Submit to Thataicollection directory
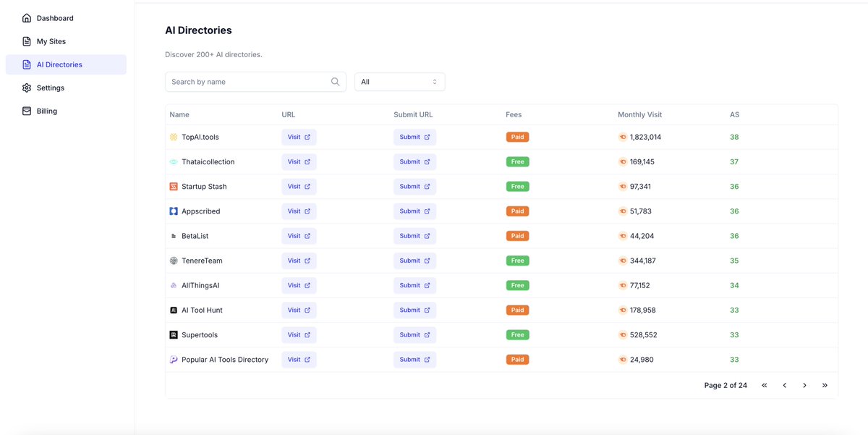Viewport: 868px width, 435px height. point(415,161)
